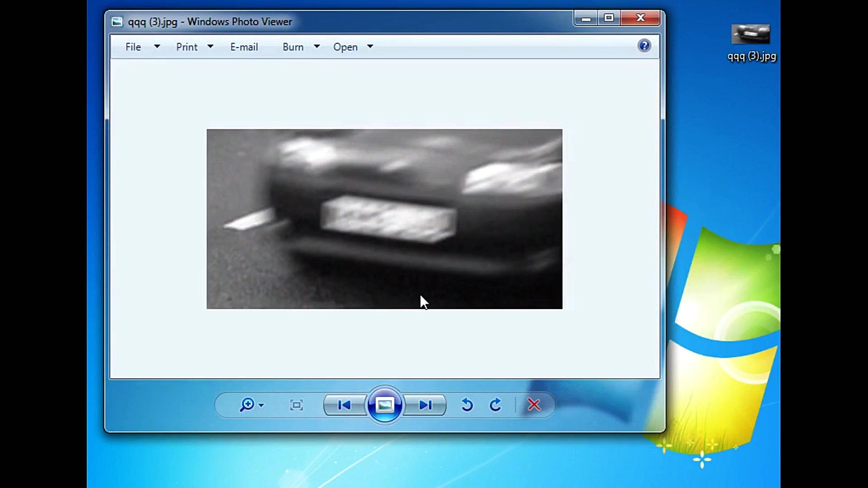Screen dimensions: 868x488
Task: Maximize the Windows Photo Viewer window
Action: [609, 18]
